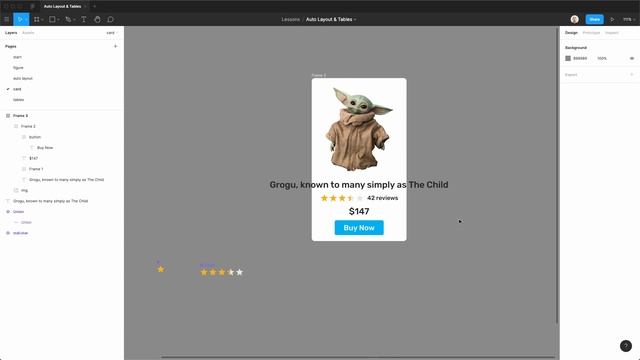Select the Frame tool
This screenshot has height=360, width=640.
point(37,19)
